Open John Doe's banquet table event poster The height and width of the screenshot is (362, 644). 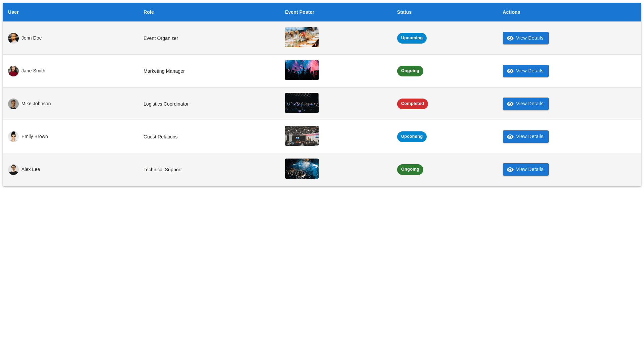pos(302,37)
